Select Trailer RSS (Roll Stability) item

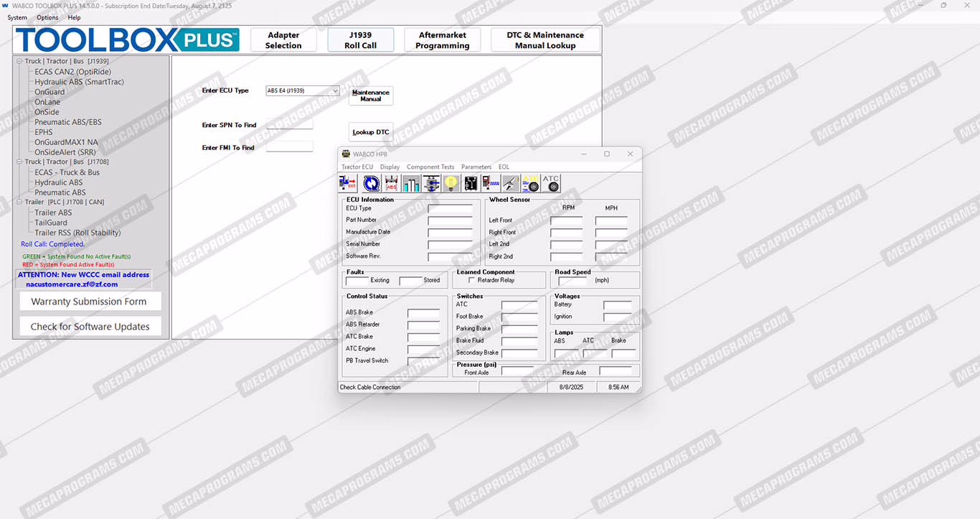coord(77,233)
